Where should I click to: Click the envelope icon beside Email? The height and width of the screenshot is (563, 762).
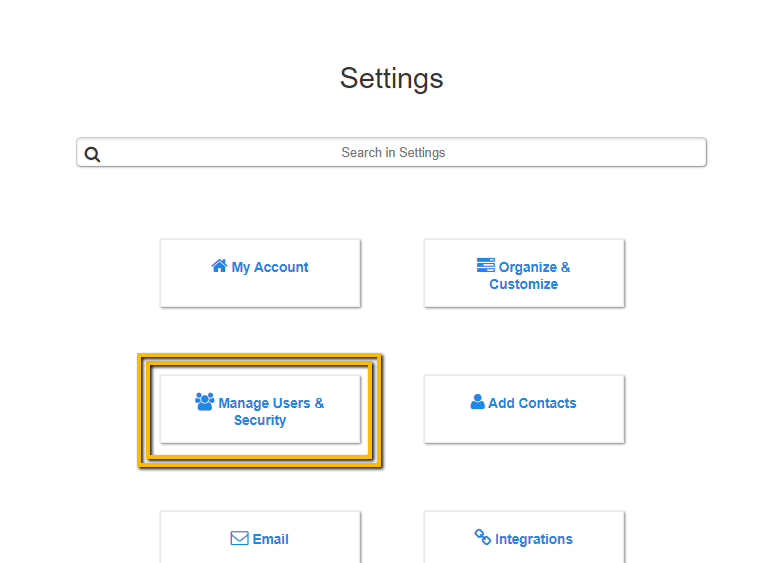coord(239,538)
